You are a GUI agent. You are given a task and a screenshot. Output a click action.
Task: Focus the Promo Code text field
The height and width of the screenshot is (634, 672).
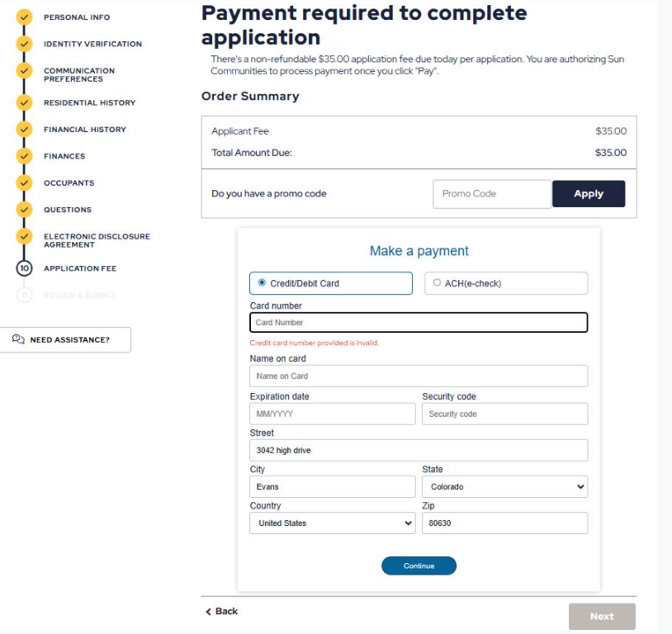[x=492, y=194]
